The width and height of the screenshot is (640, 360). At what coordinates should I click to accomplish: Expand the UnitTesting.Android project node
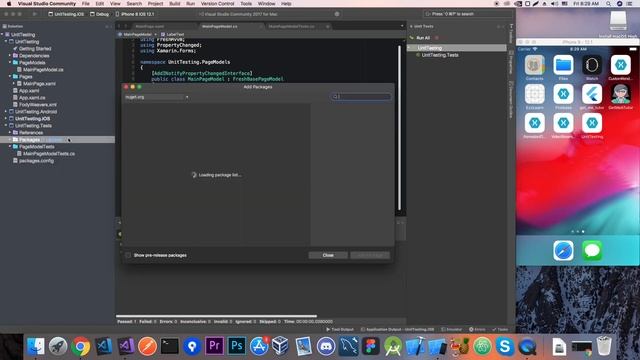6,111
